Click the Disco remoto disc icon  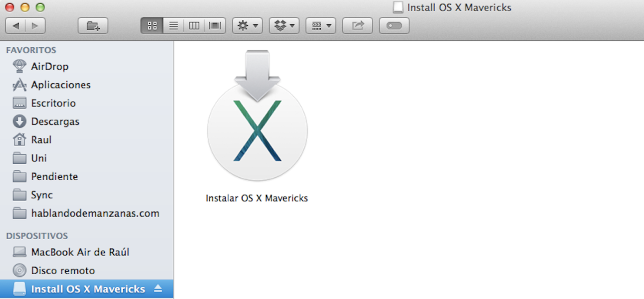pos(19,270)
